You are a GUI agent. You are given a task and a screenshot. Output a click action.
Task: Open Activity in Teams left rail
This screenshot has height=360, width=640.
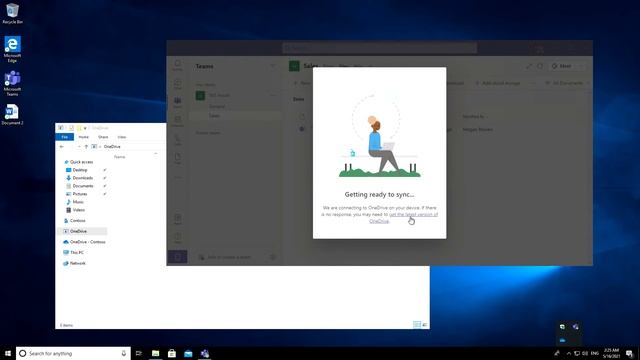tap(178, 65)
